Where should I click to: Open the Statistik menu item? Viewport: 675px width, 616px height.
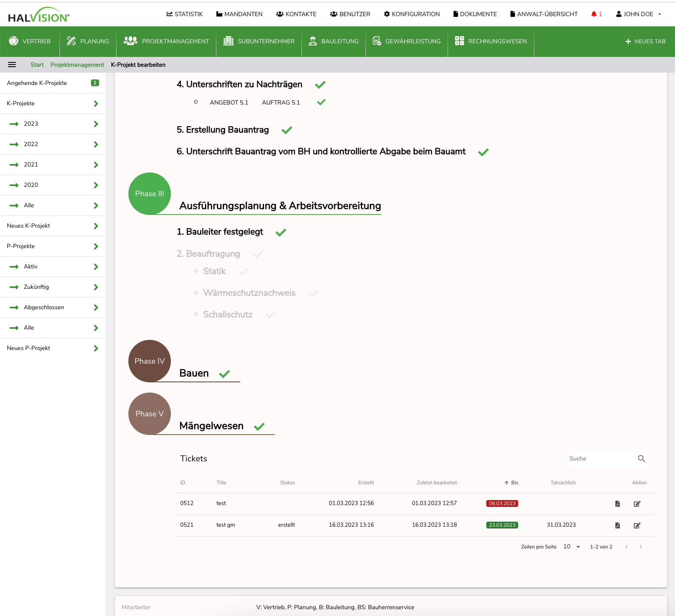tap(184, 14)
